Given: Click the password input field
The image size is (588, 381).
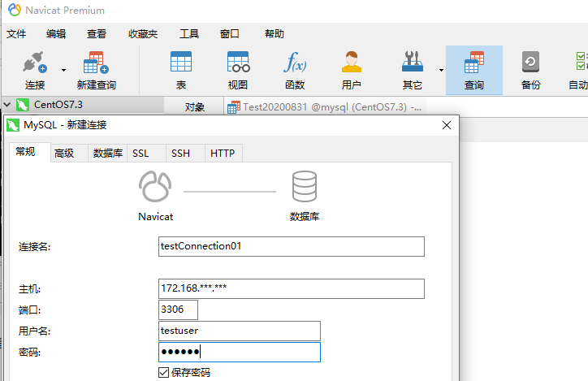Looking at the screenshot, I should [x=240, y=352].
